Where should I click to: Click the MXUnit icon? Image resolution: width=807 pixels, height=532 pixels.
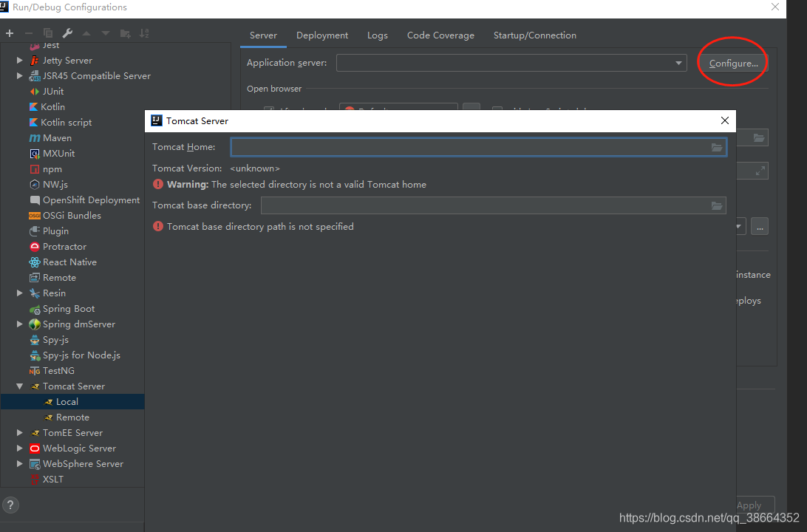[x=35, y=154]
